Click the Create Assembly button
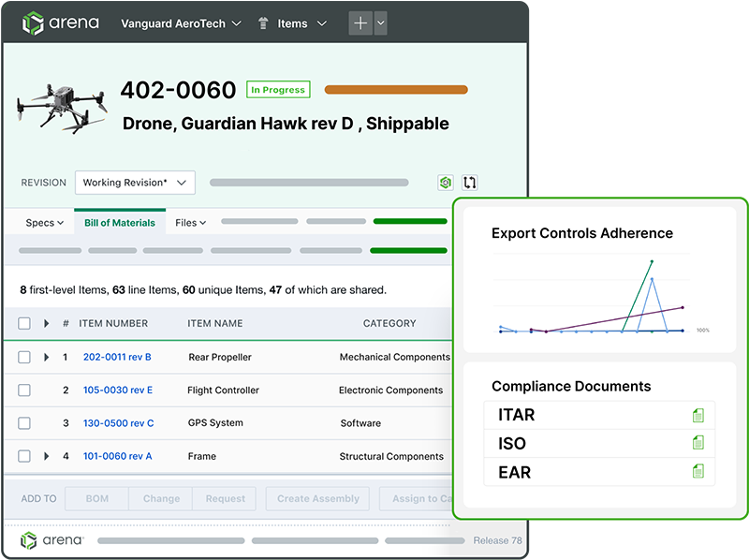The height and width of the screenshot is (560, 749). (317, 498)
